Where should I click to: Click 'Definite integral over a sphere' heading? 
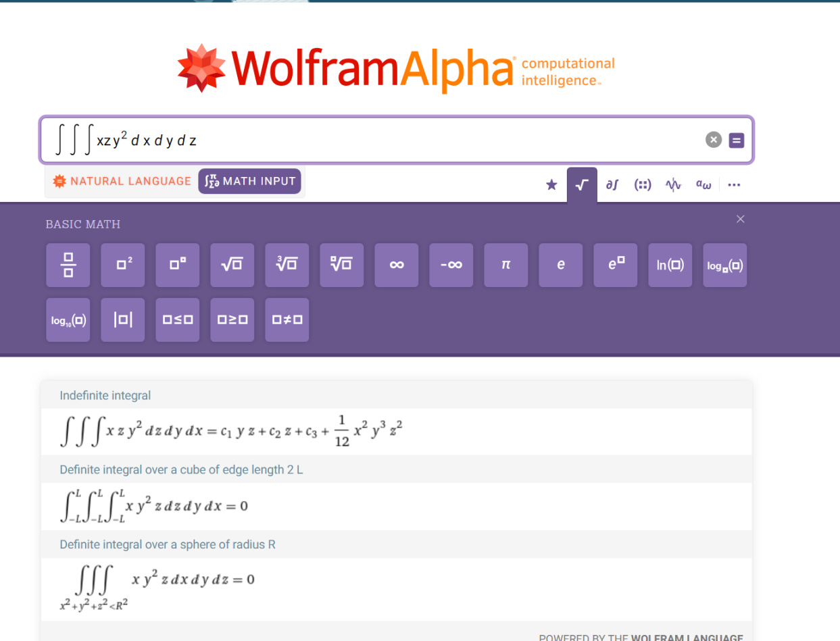click(x=168, y=544)
